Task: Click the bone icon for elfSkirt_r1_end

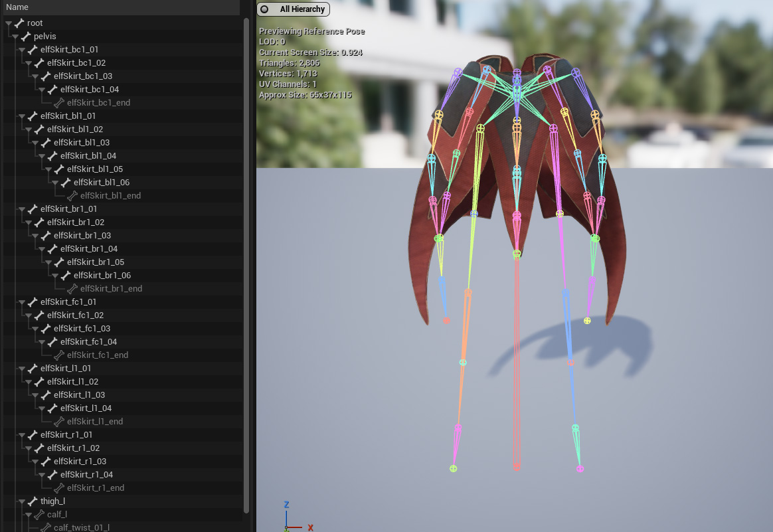Action: [59, 489]
